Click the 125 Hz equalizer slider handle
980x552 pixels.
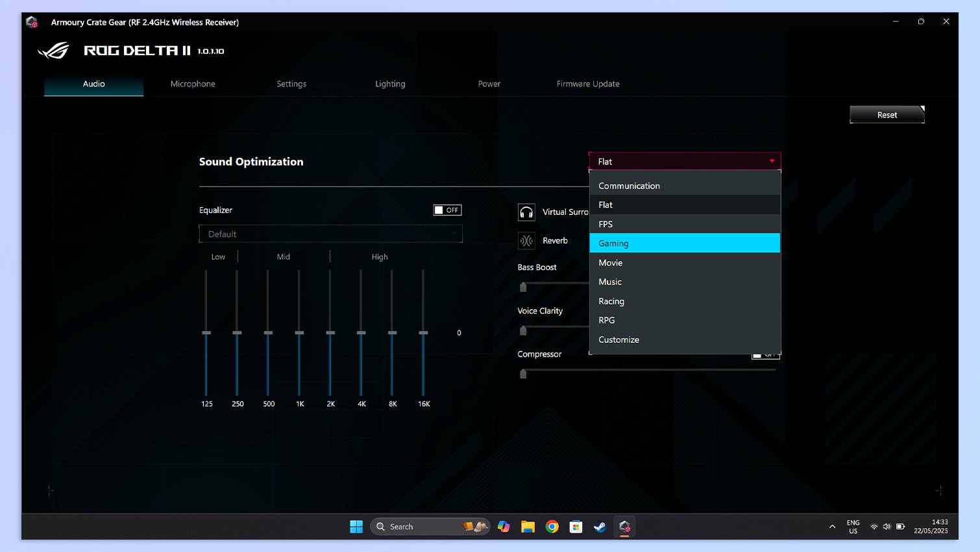tap(206, 332)
